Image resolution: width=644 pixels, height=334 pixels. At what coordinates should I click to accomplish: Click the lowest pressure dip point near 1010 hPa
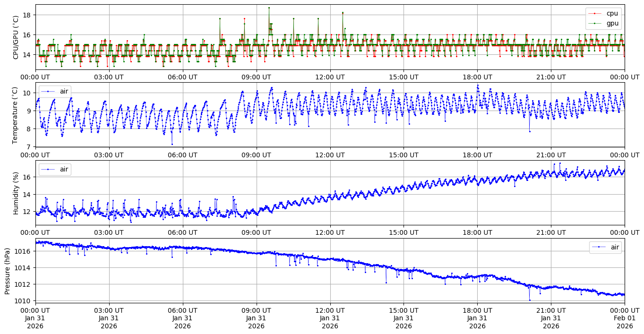(x=529, y=300)
